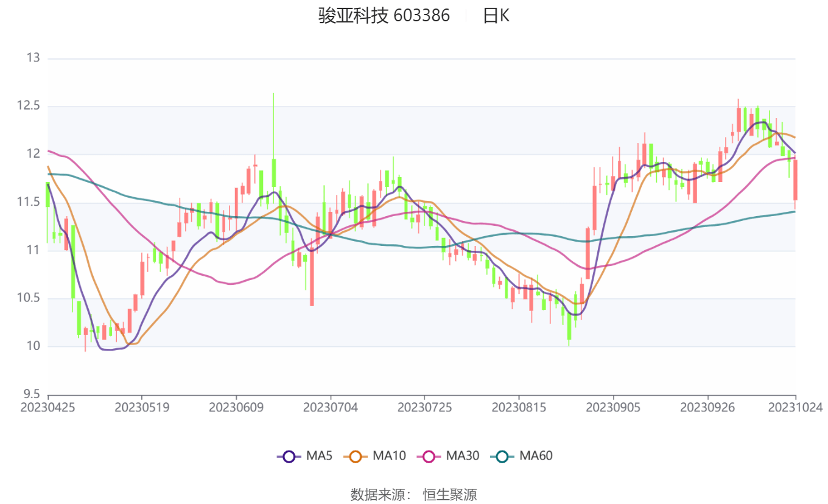Click the chart title 骏亚科技 603386
This screenshot has height=504, width=828.
click(x=384, y=16)
